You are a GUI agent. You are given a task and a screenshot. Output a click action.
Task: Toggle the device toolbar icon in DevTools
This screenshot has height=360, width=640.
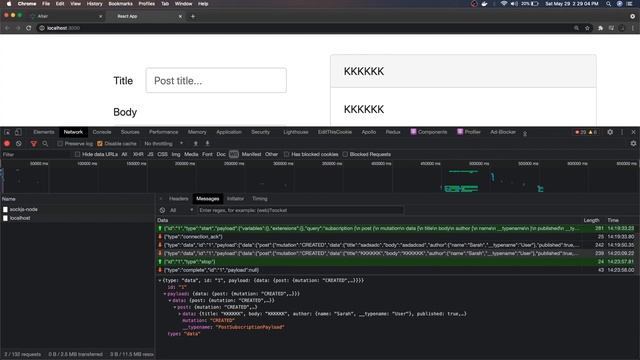[x=18, y=132]
